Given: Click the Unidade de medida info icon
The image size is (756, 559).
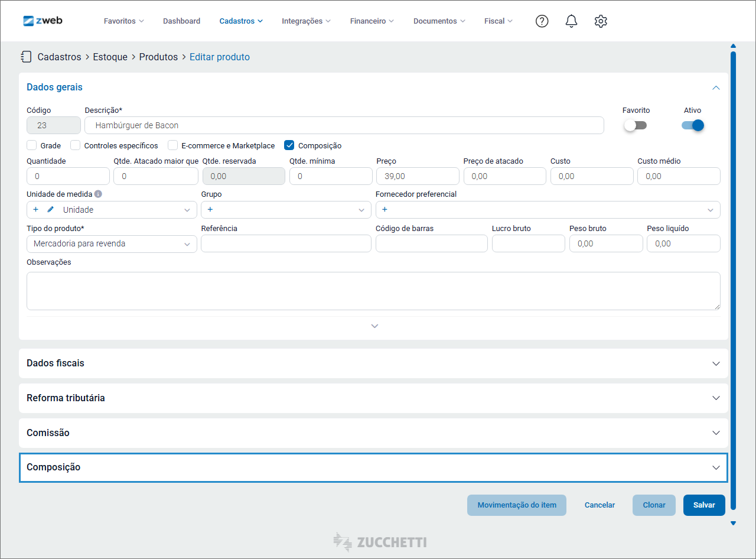Looking at the screenshot, I should click(98, 194).
